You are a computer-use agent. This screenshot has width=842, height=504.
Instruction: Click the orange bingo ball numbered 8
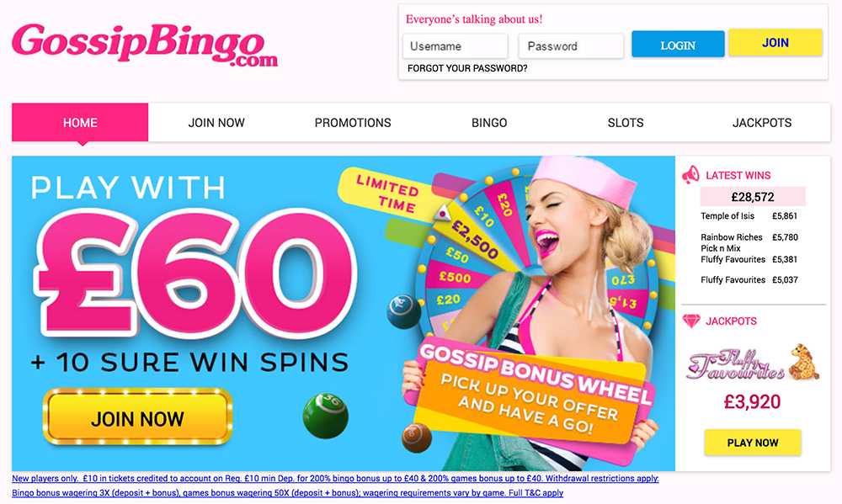point(416,437)
